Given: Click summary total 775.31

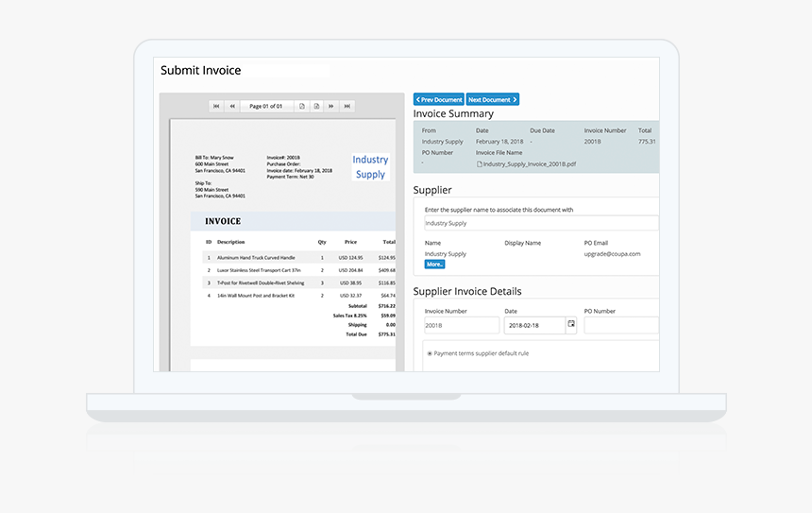Looking at the screenshot, I should coord(647,142).
